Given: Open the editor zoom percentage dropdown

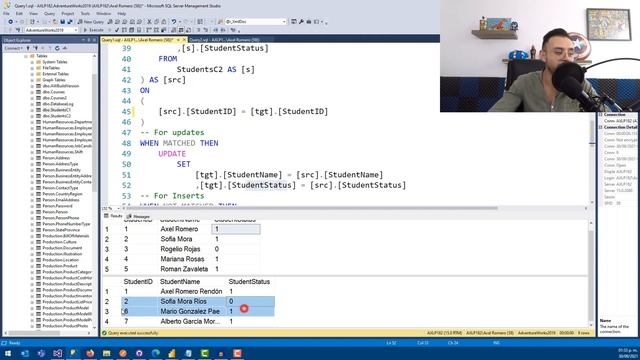Looking at the screenshot, I should tap(118, 209).
